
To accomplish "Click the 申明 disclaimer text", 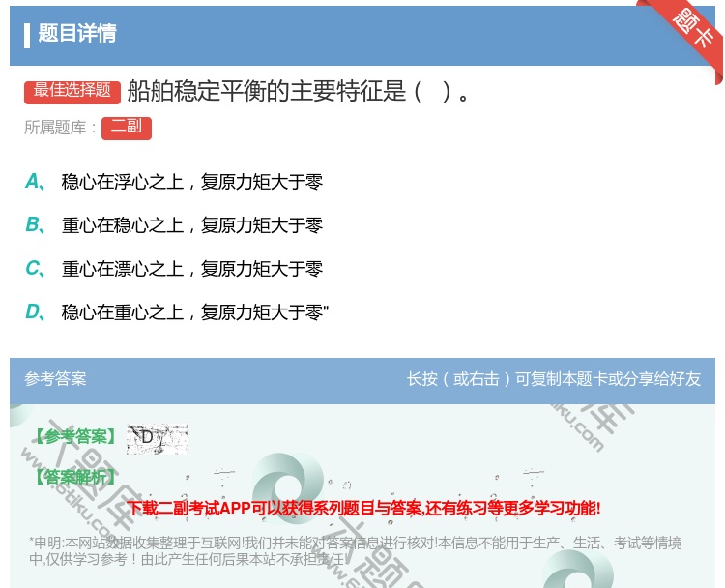I will click(355, 550).
